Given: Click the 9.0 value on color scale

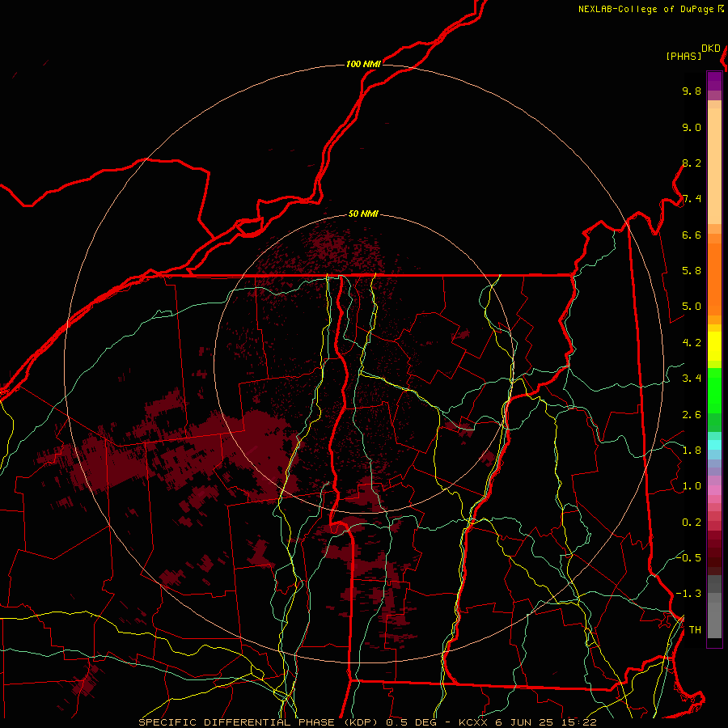Looking at the screenshot, I should click(692, 127).
